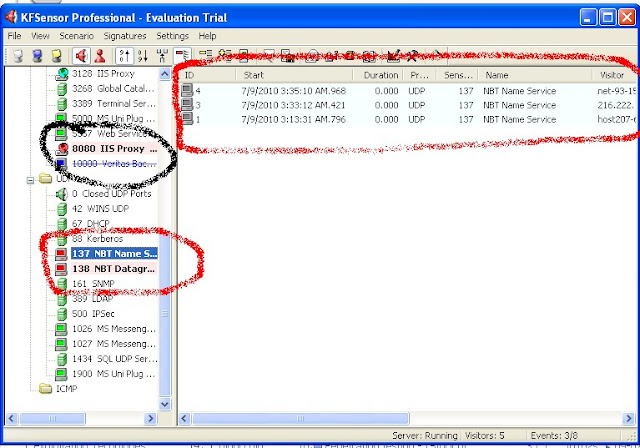Click visitor host207 in event row 1
This screenshot has height=448, width=640.
[616, 119]
